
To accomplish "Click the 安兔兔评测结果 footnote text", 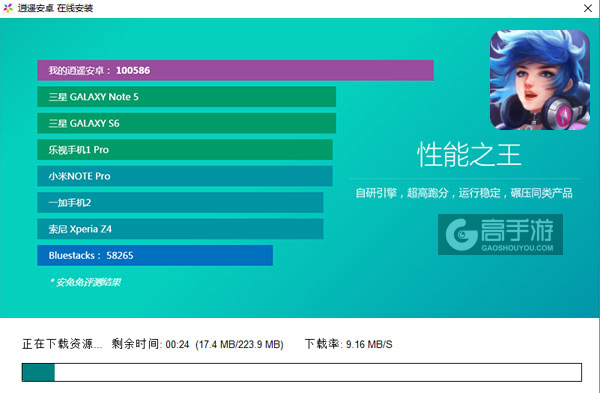I will [86, 282].
